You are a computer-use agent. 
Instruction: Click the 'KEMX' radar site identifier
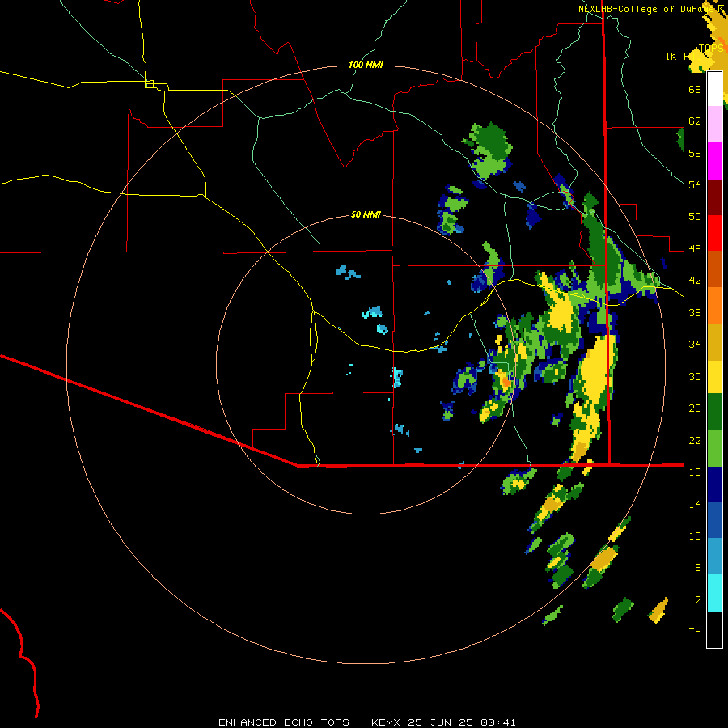(387, 722)
